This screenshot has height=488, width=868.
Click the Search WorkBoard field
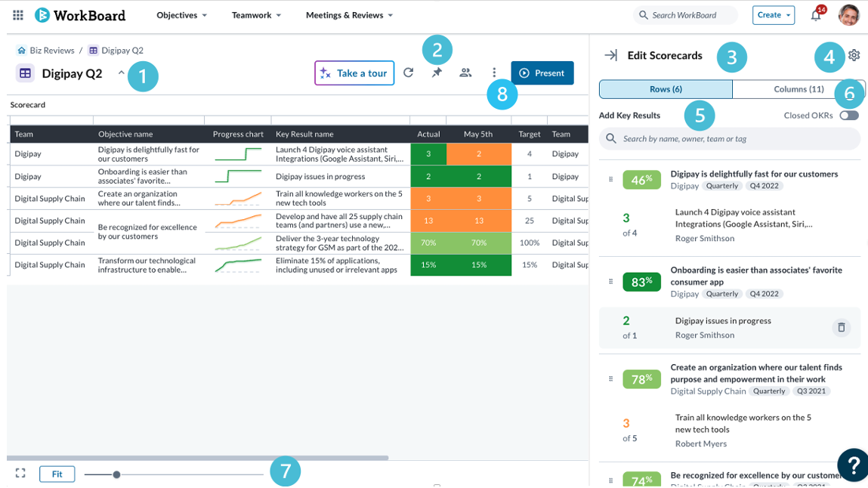(685, 15)
